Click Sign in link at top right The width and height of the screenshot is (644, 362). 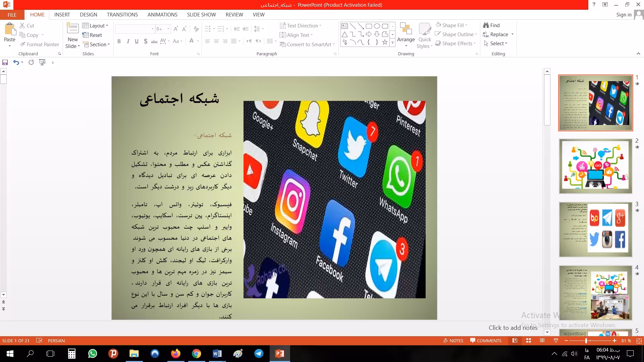624,15
